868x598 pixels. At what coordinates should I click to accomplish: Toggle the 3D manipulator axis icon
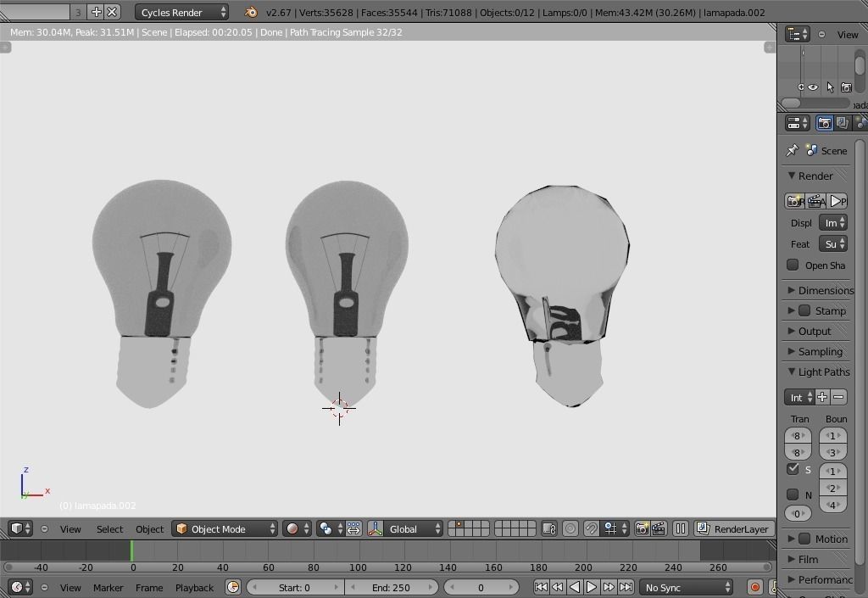(375, 528)
